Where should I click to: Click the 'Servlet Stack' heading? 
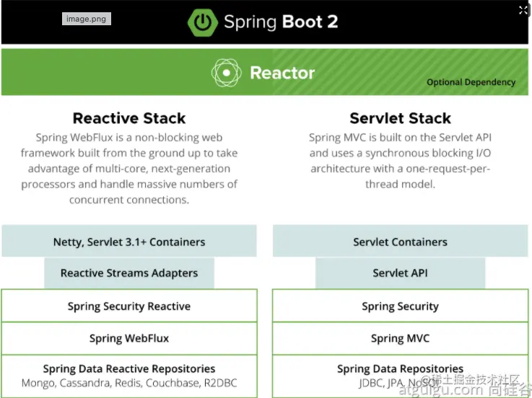[x=401, y=118]
